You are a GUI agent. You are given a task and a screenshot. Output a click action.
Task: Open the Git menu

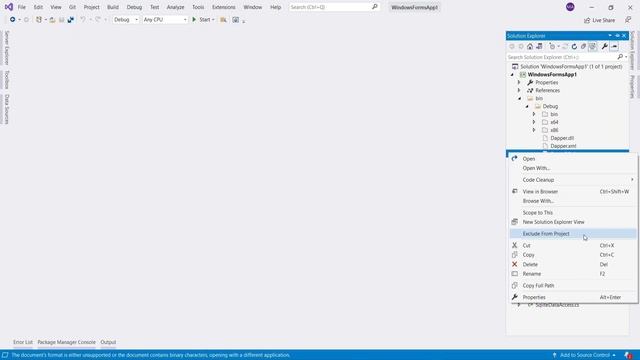pos(72,7)
